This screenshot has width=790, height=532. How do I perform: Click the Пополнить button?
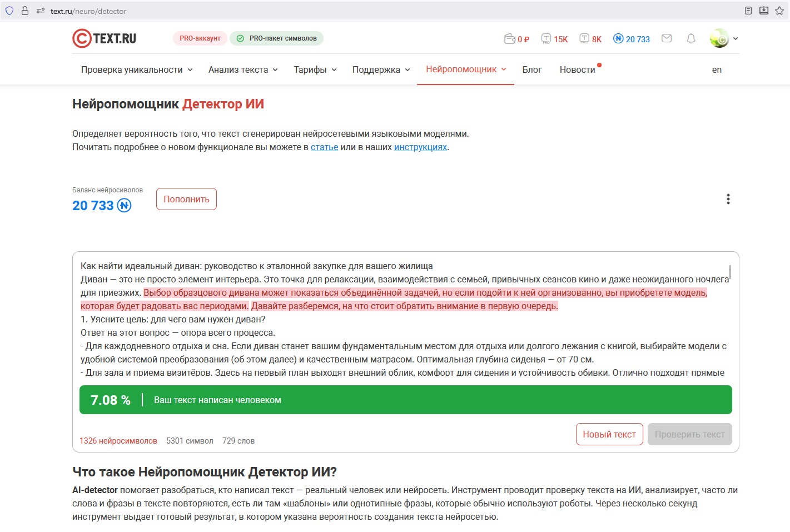tap(186, 199)
